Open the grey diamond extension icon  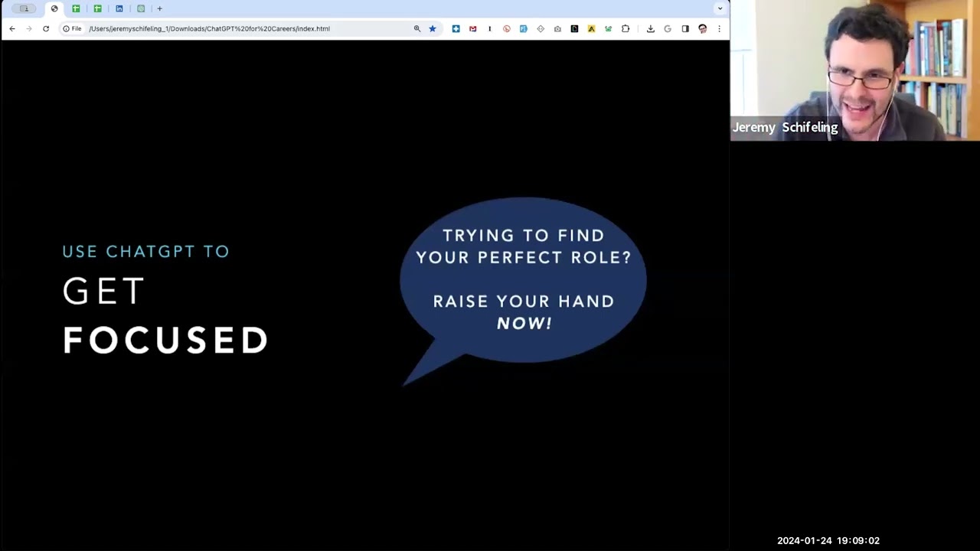click(x=541, y=28)
